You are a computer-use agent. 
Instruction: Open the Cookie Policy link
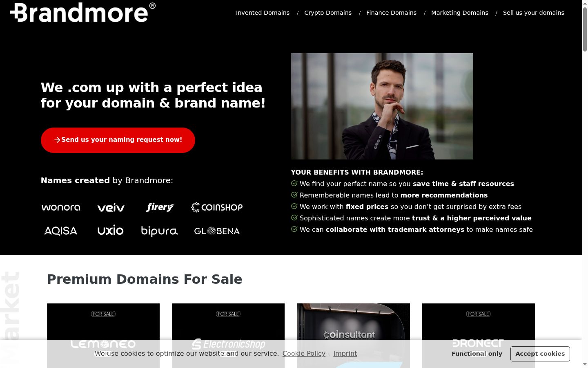[x=304, y=353]
